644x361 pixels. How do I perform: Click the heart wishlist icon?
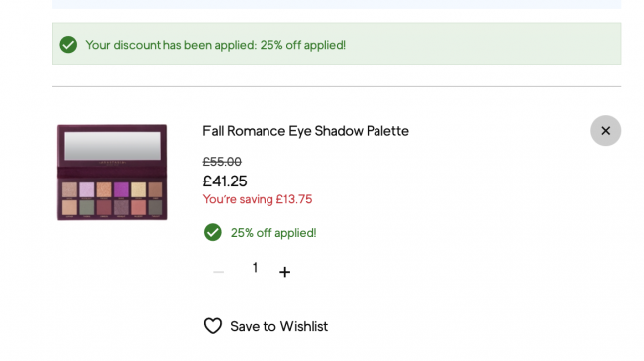[213, 326]
